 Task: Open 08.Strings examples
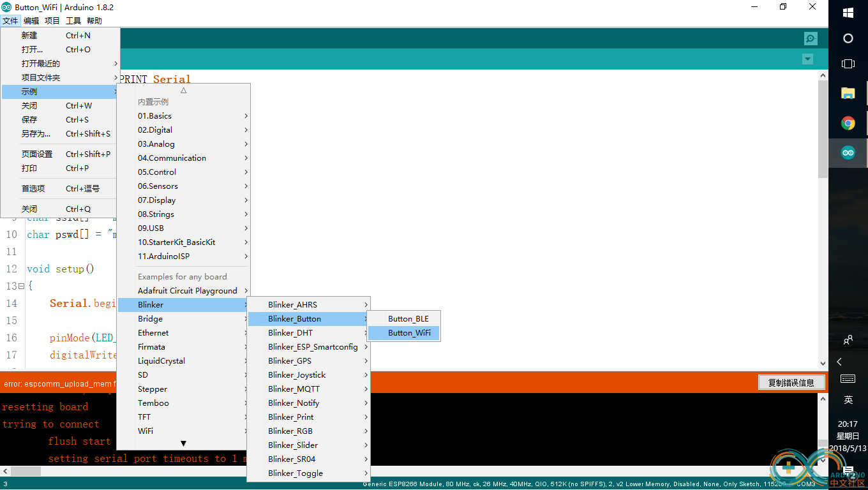click(x=183, y=214)
